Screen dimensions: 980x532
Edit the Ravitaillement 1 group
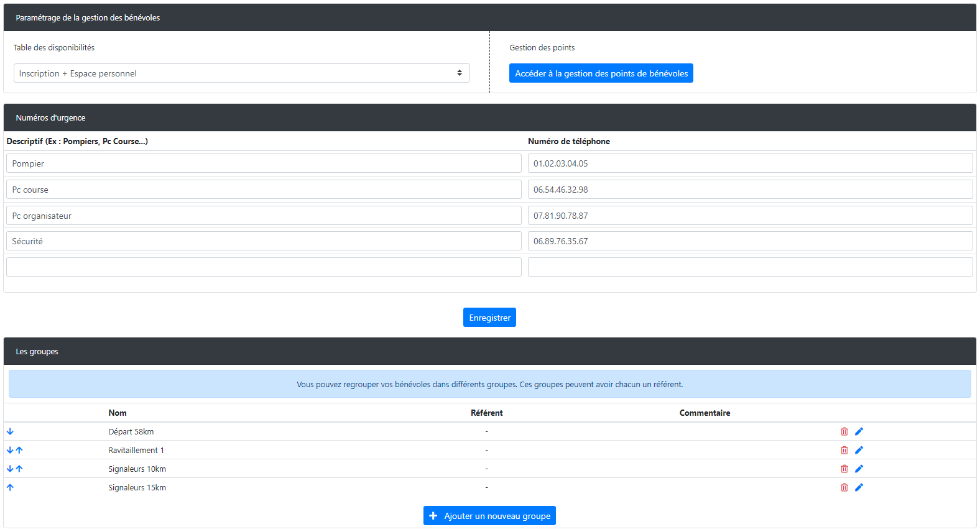coord(859,450)
